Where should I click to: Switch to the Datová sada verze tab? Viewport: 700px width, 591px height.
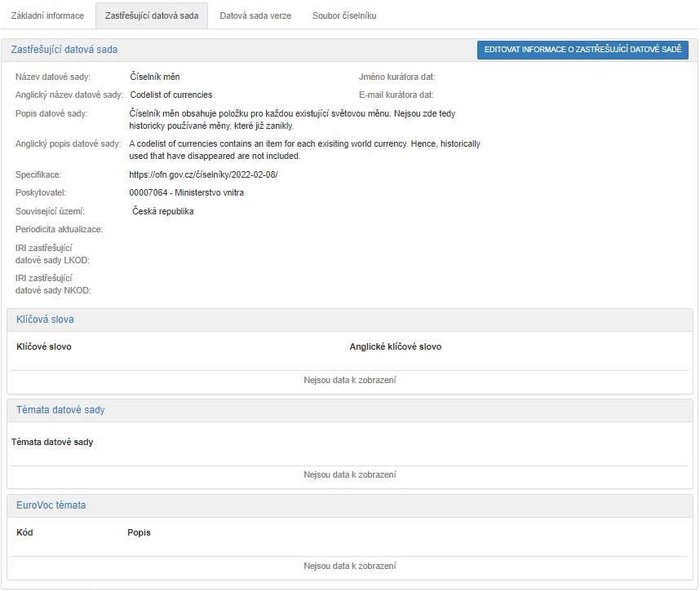255,15
